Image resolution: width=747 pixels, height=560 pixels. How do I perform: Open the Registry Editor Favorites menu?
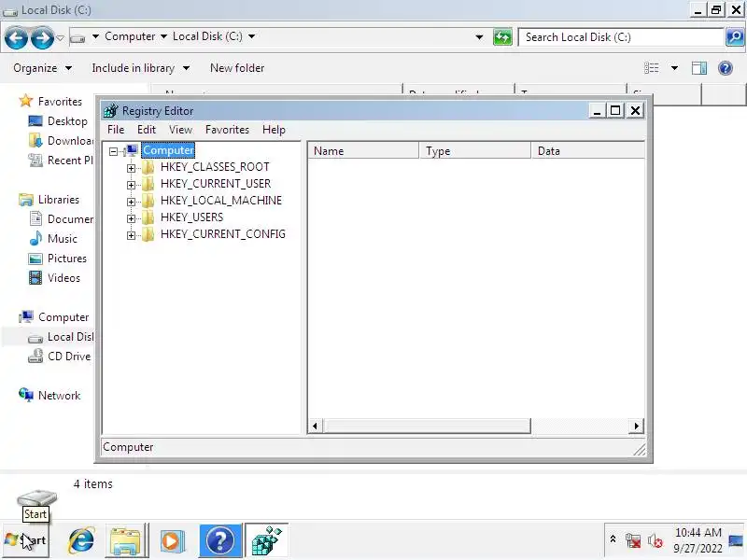pos(227,130)
